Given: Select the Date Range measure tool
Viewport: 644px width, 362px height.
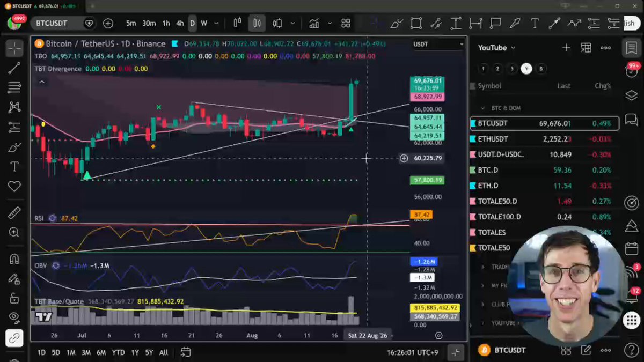Looking at the screenshot, I should click(x=475, y=24).
